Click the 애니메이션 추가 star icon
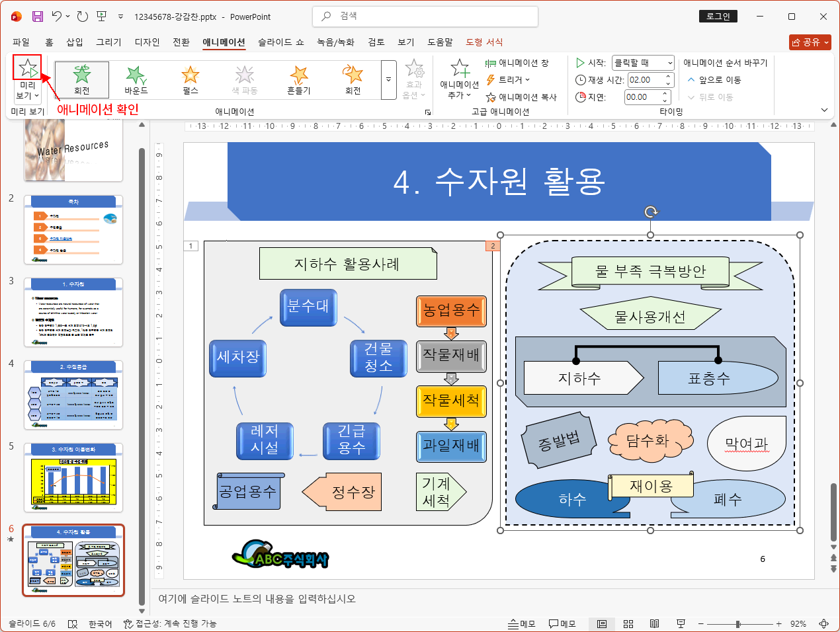 pyautogui.click(x=459, y=69)
